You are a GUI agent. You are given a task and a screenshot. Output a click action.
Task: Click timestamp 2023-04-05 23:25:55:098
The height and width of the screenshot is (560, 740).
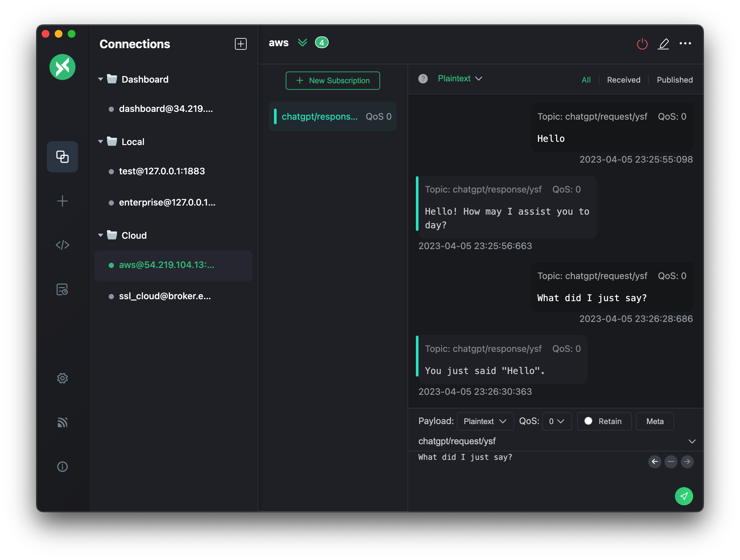[636, 159]
